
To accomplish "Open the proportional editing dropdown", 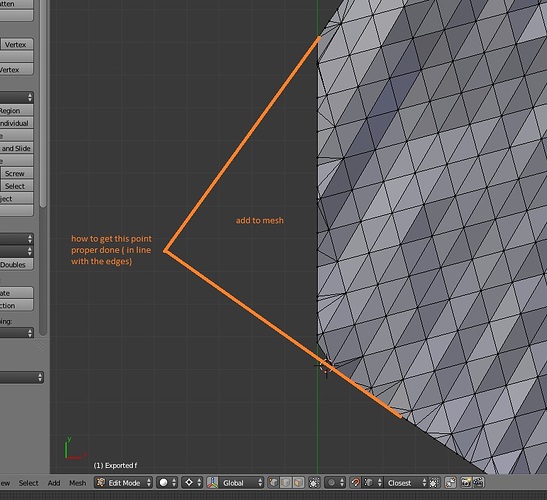I will tap(335, 483).
